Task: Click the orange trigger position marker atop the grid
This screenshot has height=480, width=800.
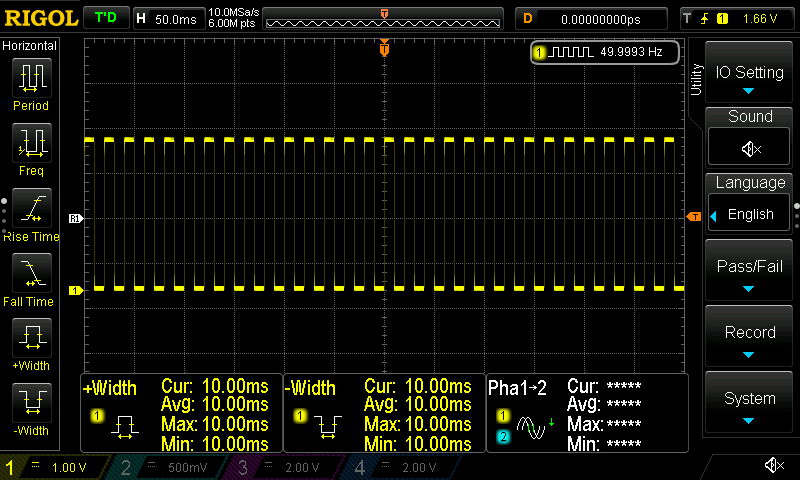Action: coord(384,49)
